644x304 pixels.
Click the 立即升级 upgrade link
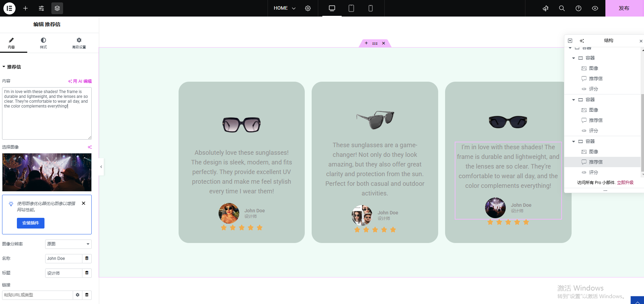[625, 183]
